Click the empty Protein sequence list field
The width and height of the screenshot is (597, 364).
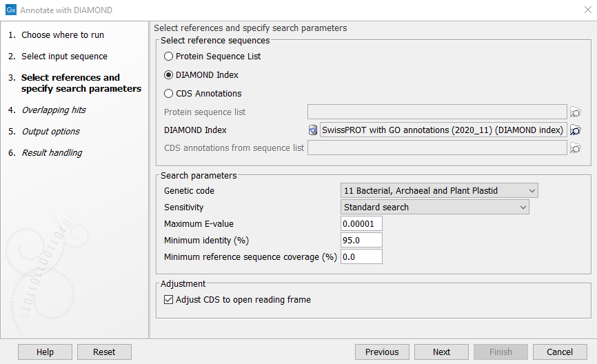(x=437, y=112)
